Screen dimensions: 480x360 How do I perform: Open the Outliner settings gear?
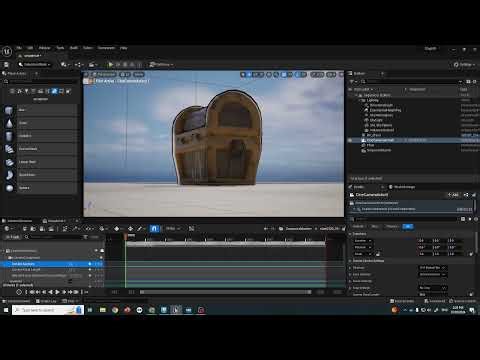coord(475,81)
